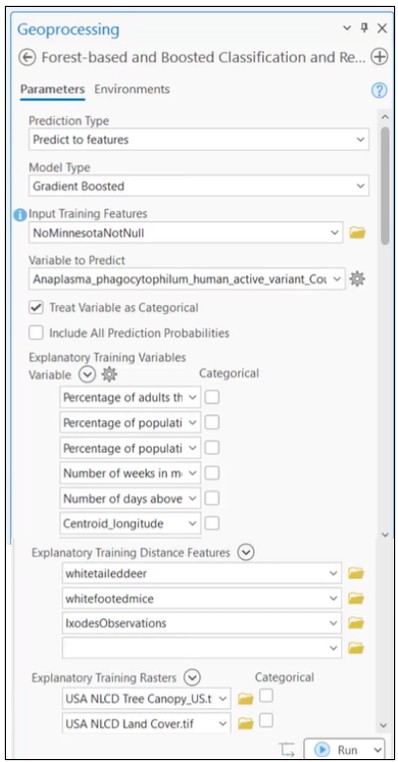Expand Explanatory Training Rasters chevron
Viewport: 398px width, 762px height.
(x=193, y=677)
